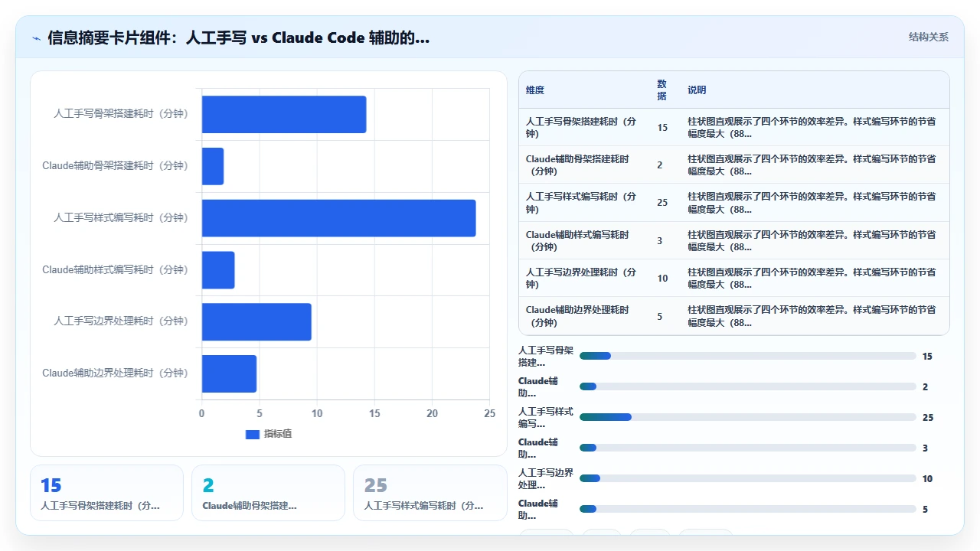Viewport: 980px width, 551px height.
Task: Click chart axis label 人工手写边界处理耗时（分钟）
Action: tap(121, 321)
